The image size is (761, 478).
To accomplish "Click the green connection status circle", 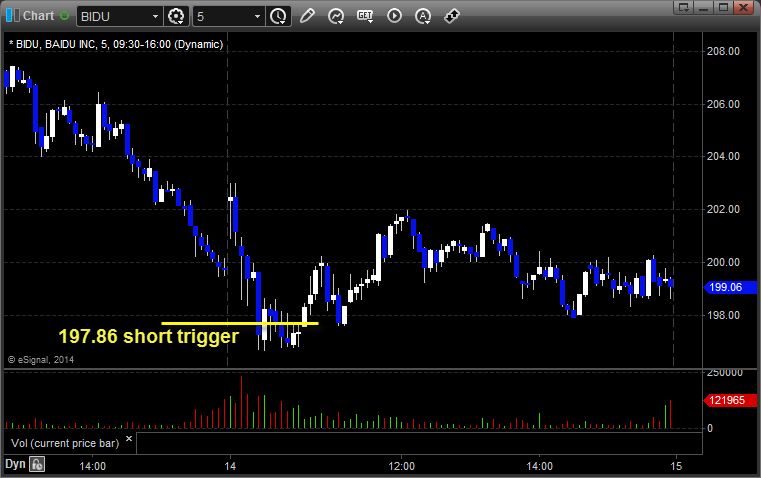I will coord(64,16).
